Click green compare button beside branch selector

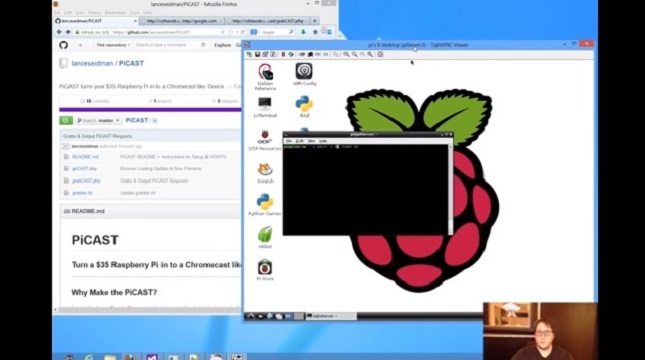click(66, 120)
